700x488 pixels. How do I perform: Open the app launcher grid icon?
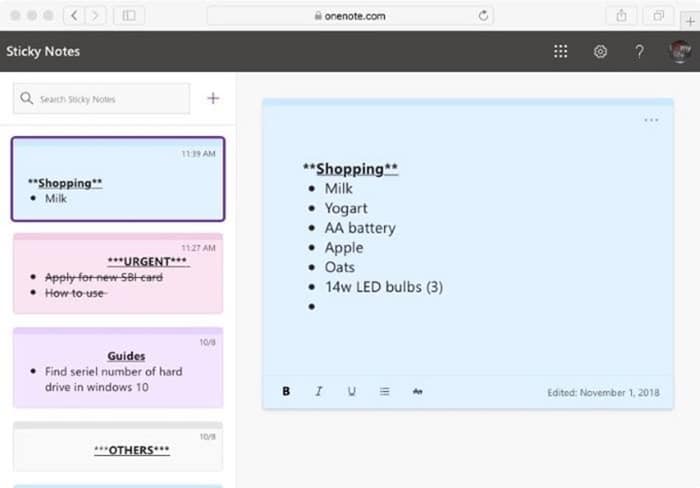pos(561,51)
